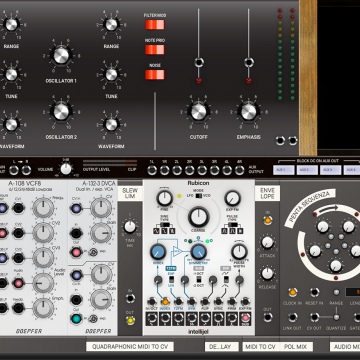Click the Rubicon PULSE WIDTH knob

(x=239, y=252)
